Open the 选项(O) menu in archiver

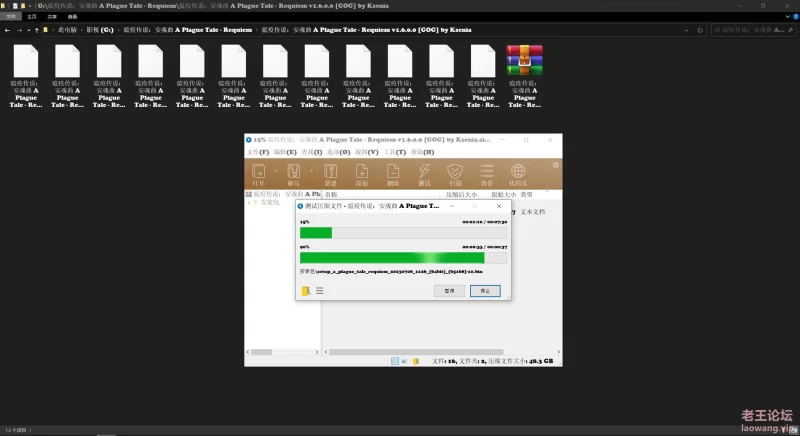tap(338, 152)
